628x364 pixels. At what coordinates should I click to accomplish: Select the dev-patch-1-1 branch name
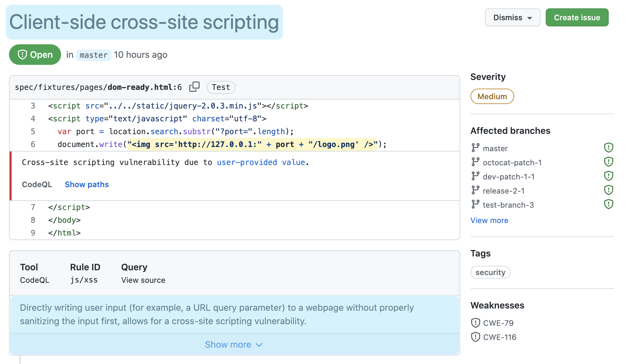[x=508, y=177]
